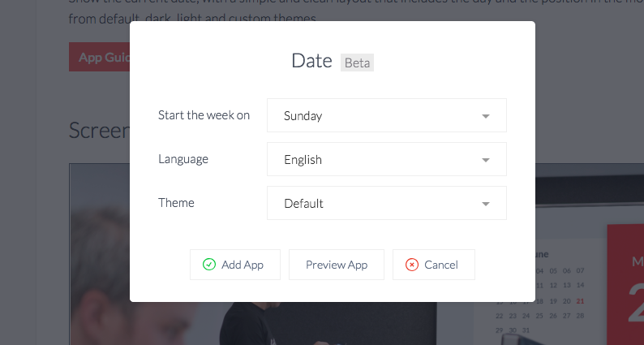Click the red X icon beside Cancel

click(x=412, y=265)
